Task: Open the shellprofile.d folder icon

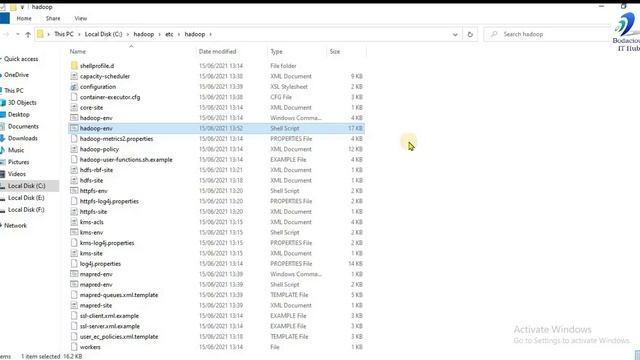Action: (x=74, y=65)
